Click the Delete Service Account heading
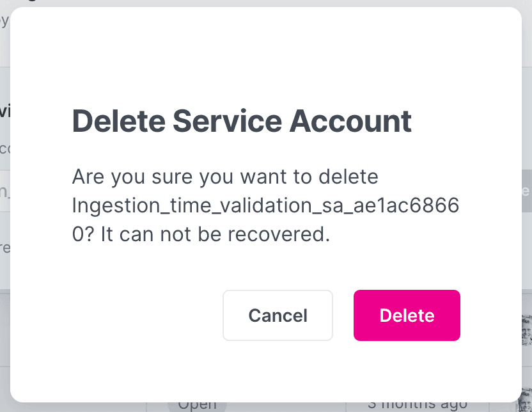This screenshot has width=532, height=412. [241, 121]
